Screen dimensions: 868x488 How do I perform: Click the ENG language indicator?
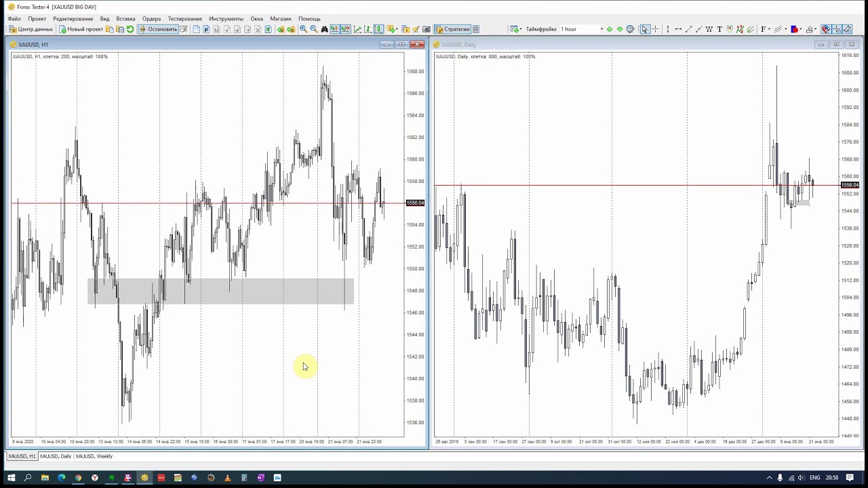(x=814, y=478)
